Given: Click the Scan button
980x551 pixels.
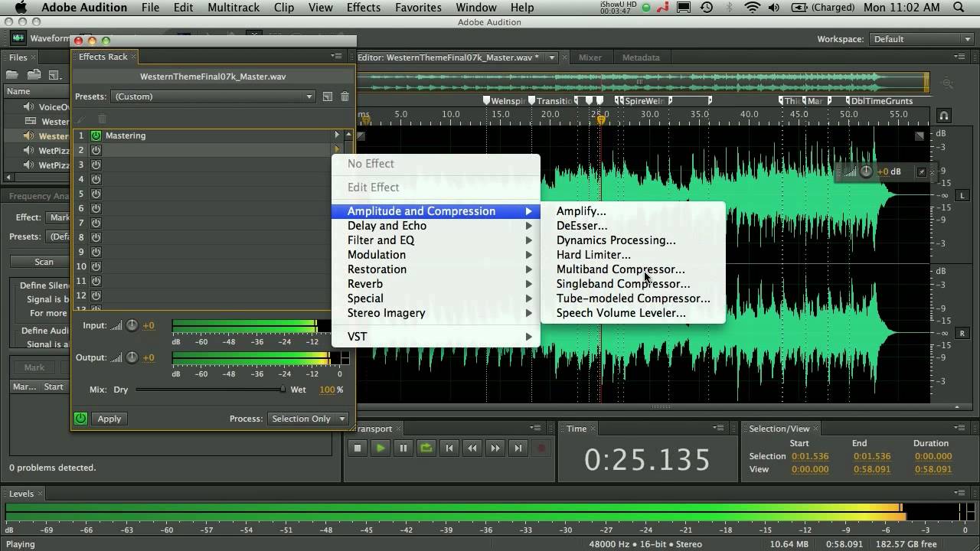Looking at the screenshot, I should click(x=44, y=262).
